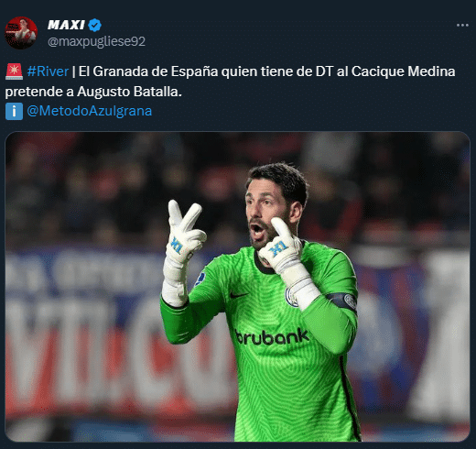Image resolution: width=476 pixels, height=449 pixels.
Task: Visit the @maxpugliese92 handle
Action: click(x=96, y=41)
